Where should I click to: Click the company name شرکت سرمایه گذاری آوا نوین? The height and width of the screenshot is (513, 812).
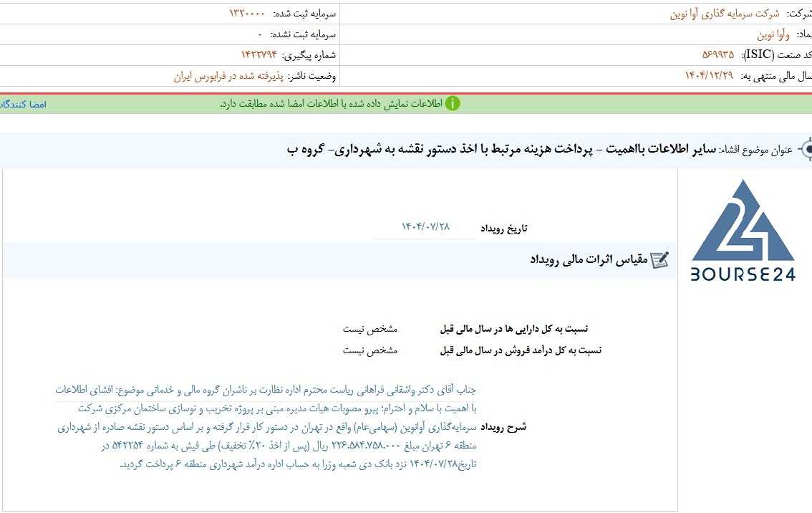coord(725,14)
